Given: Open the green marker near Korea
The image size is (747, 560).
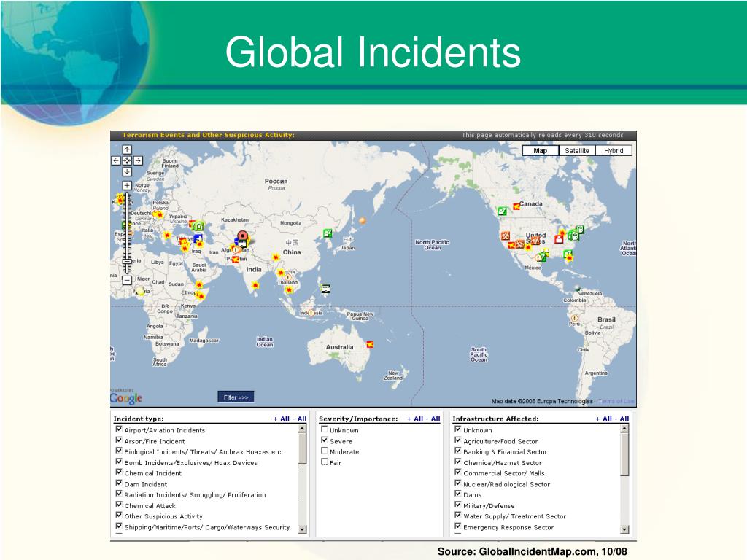Looking at the screenshot, I should pos(328,233).
